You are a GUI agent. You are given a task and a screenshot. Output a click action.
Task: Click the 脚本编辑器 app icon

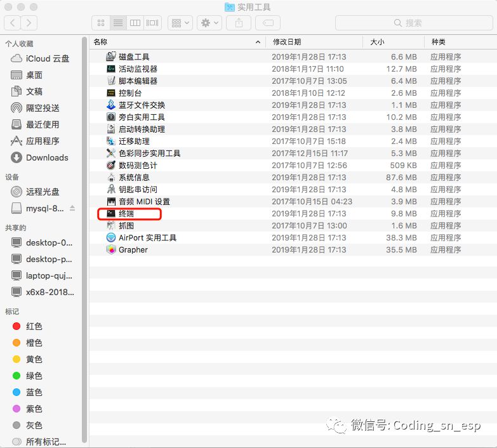(x=111, y=81)
